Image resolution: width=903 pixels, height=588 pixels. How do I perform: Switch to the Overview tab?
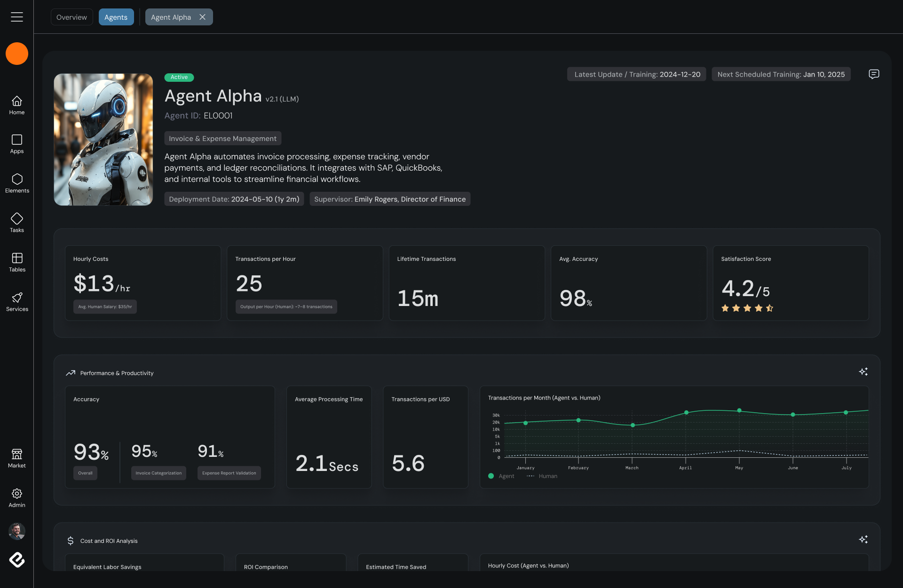click(71, 17)
